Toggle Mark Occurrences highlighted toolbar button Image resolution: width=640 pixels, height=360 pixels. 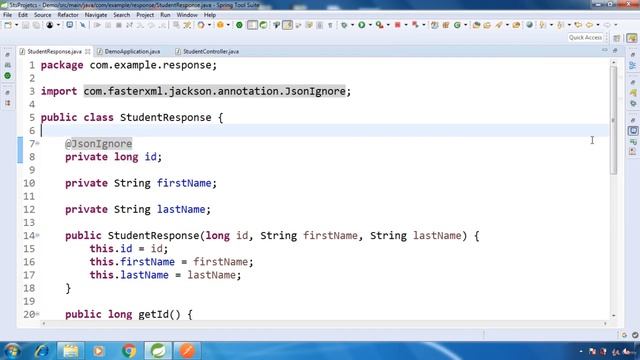287,25
